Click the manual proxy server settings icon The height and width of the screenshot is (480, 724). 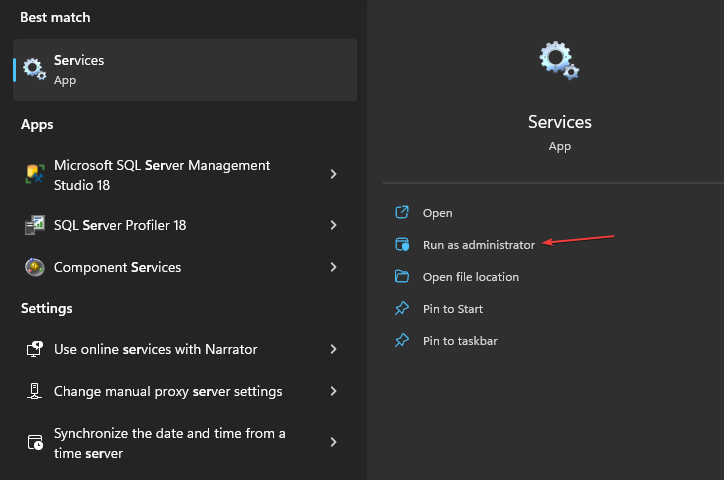point(35,391)
